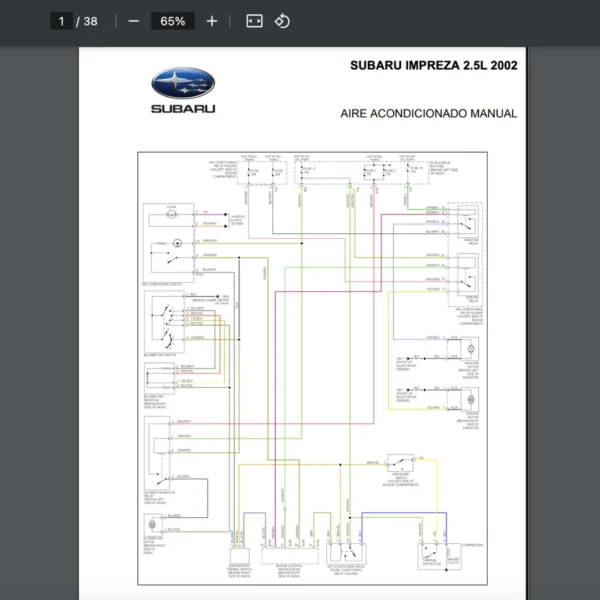This screenshot has height=600, width=600.
Task: Click the rotate counterclockwise icon
Action: pos(282,21)
